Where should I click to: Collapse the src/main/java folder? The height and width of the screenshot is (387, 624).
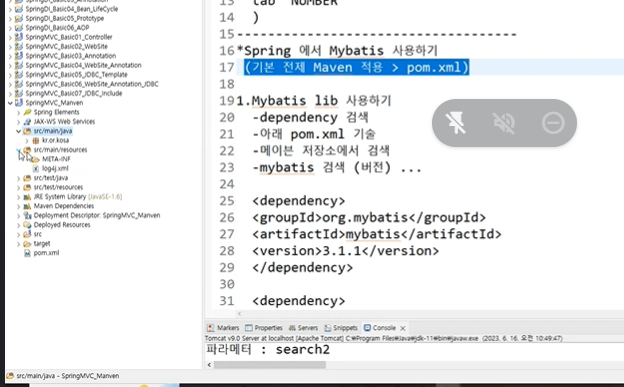click(x=18, y=131)
